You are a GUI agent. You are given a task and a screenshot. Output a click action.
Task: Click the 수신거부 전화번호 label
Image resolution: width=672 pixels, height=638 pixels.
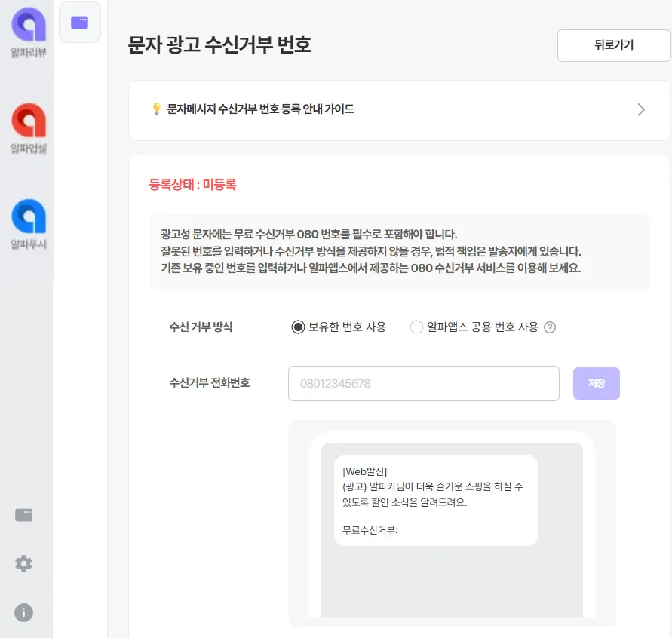[x=210, y=382]
